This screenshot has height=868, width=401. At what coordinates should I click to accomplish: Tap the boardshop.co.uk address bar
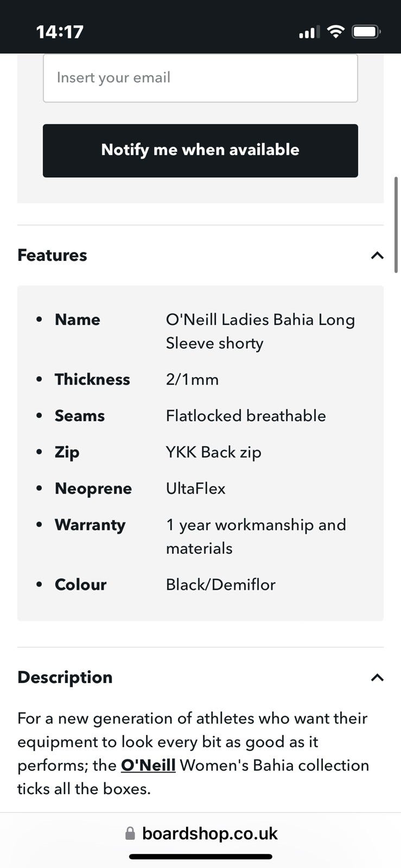[x=209, y=833]
